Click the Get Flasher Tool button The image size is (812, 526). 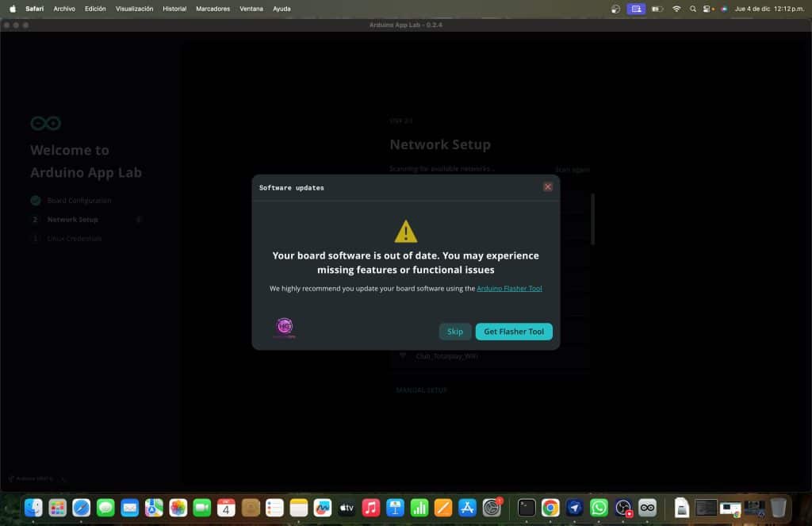[x=514, y=332]
